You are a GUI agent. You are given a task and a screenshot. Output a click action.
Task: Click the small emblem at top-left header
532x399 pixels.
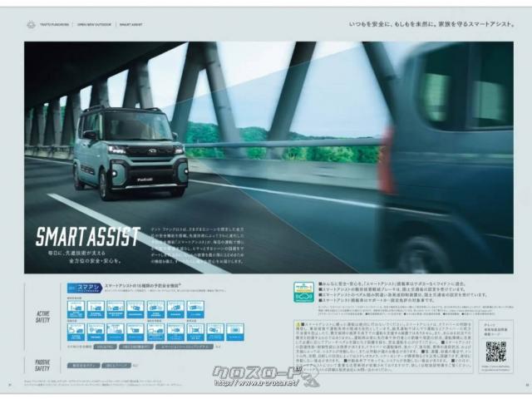click(32, 25)
